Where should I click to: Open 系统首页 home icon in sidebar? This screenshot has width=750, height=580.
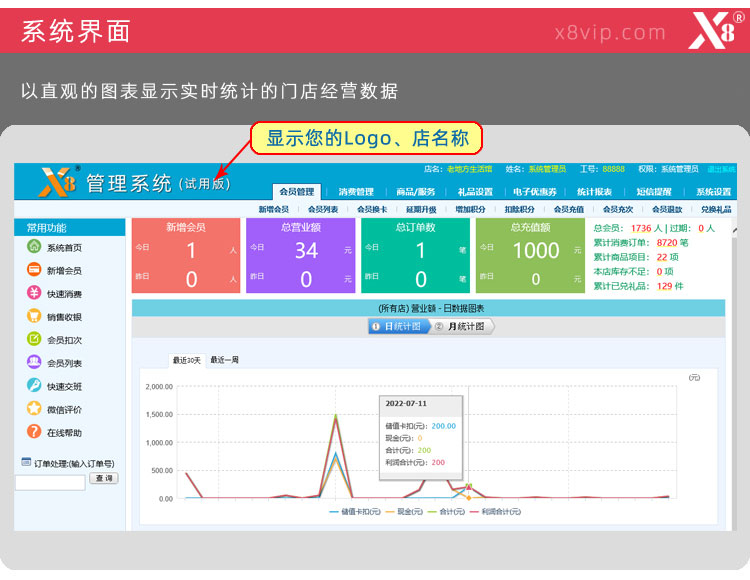34,246
